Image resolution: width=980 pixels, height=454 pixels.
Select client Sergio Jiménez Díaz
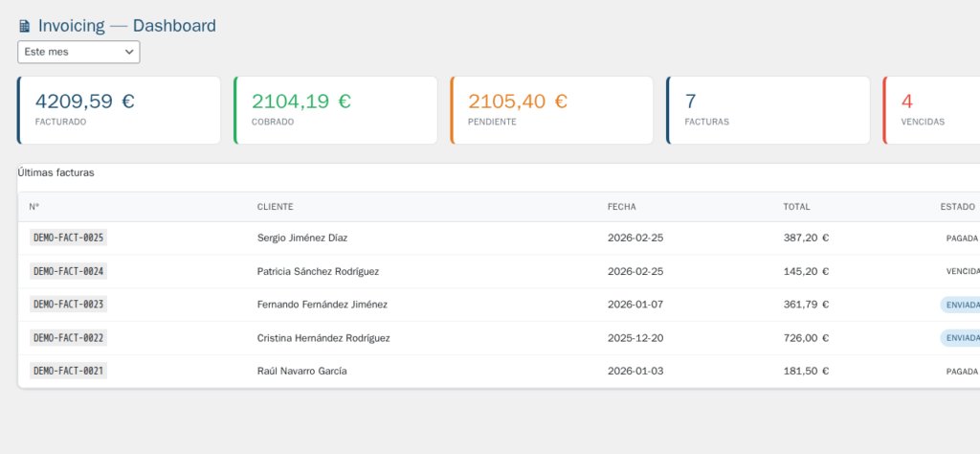pyautogui.click(x=301, y=238)
